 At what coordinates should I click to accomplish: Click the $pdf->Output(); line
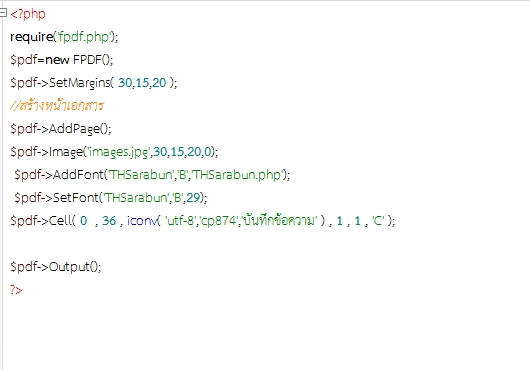pyautogui.click(x=56, y=267)
